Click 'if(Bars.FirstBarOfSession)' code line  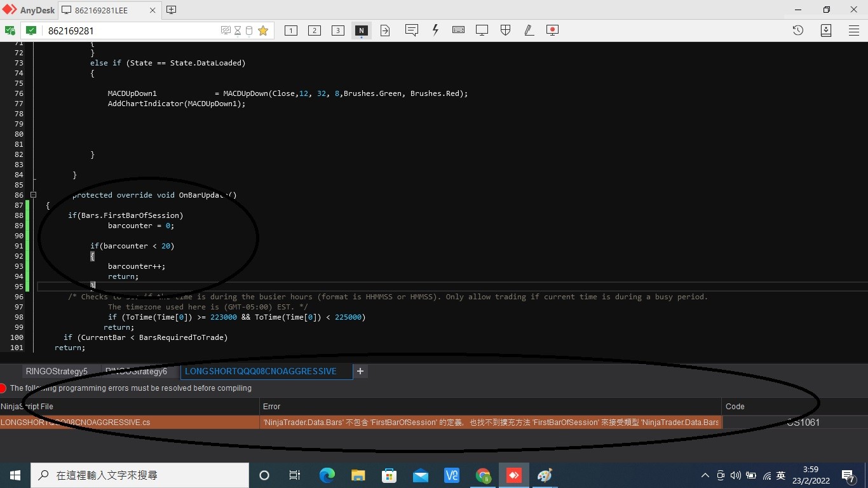(x=126, y=215)
